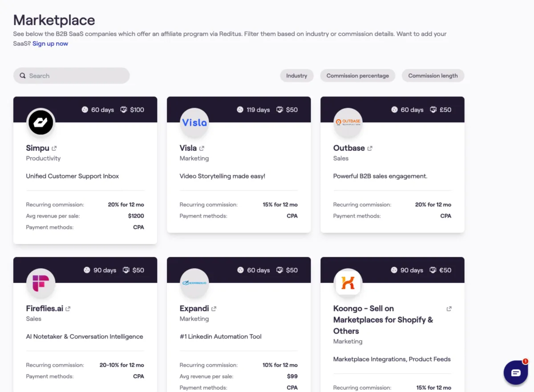Focus the marketplace Search field
The image size is (534, 392).
pos(76,76)
